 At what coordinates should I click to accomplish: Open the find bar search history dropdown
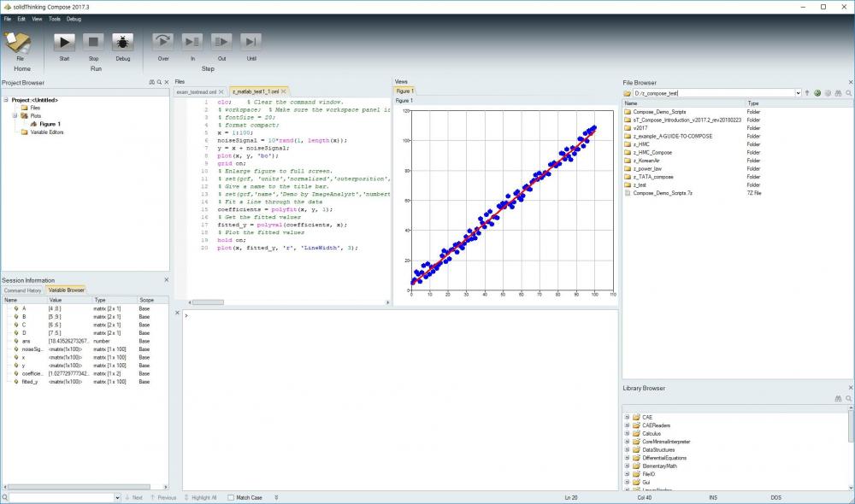117,497
